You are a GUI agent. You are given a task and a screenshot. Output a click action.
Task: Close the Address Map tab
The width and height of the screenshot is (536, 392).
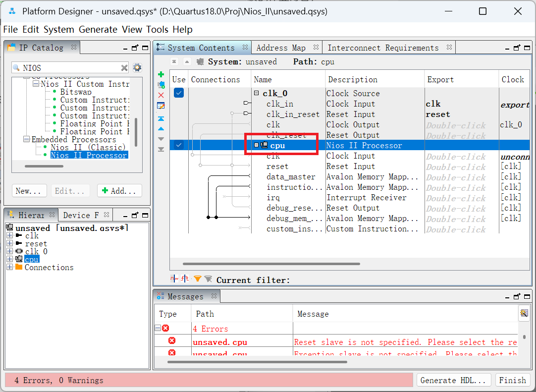pos(316,47)
